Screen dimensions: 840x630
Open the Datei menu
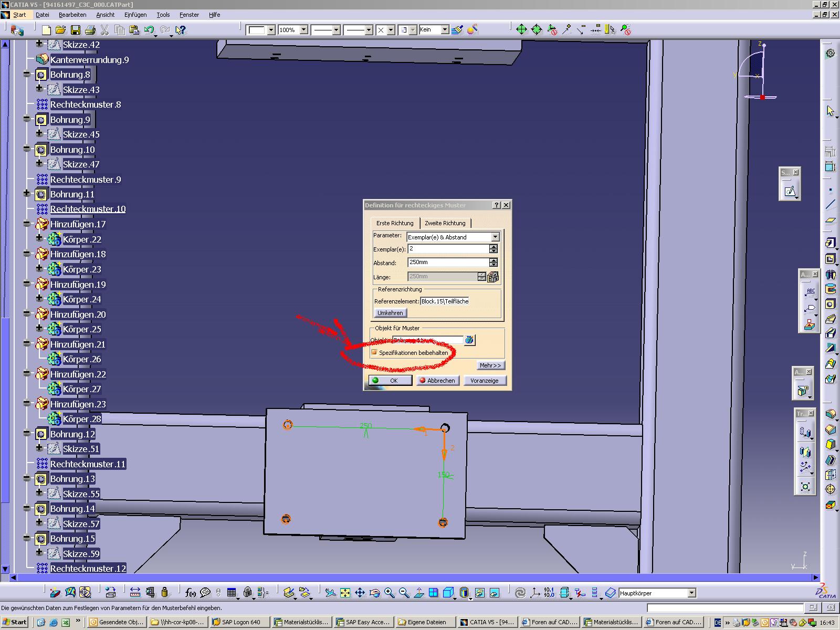click(42, 15)
